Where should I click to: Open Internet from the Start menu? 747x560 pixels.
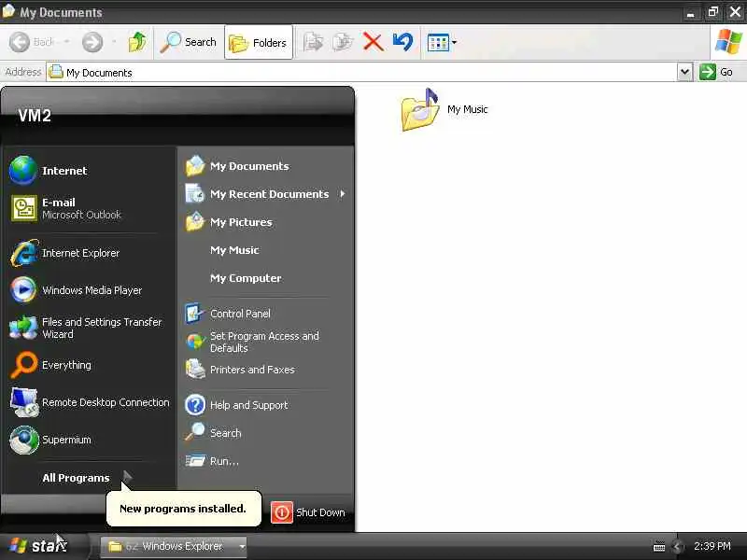[91, 171]
